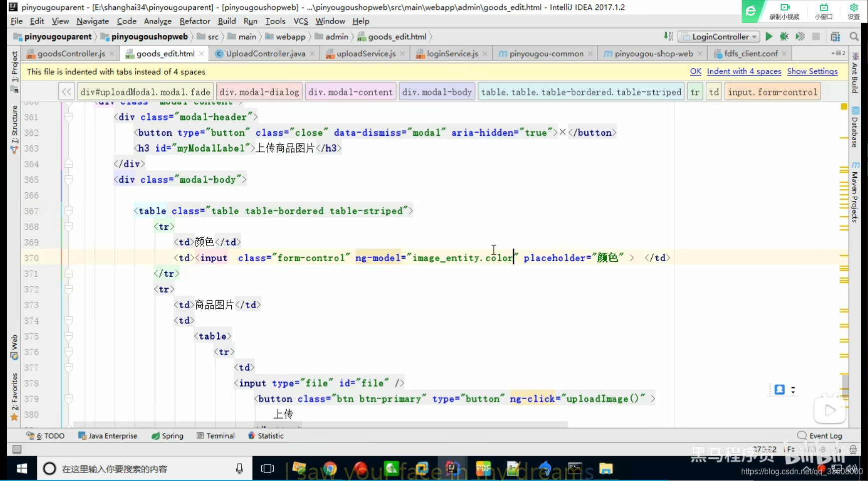Image resolution: width=868 pixels, height=481 pixels.
Task: Open the Tools menu
Action: (x=275, y=21)
